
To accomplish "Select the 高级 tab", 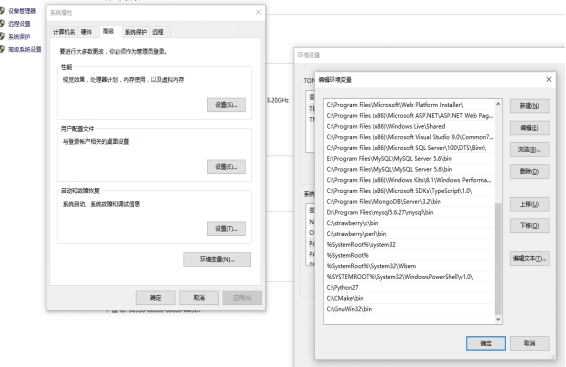I will [109, 31].
